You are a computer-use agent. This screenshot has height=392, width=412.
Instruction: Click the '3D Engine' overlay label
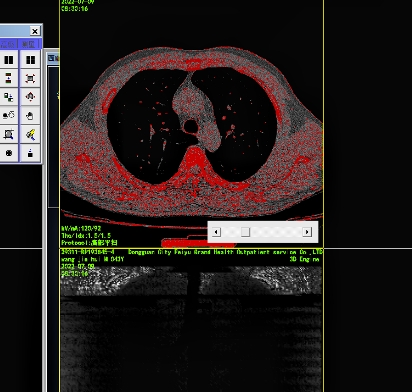(305, 259)
